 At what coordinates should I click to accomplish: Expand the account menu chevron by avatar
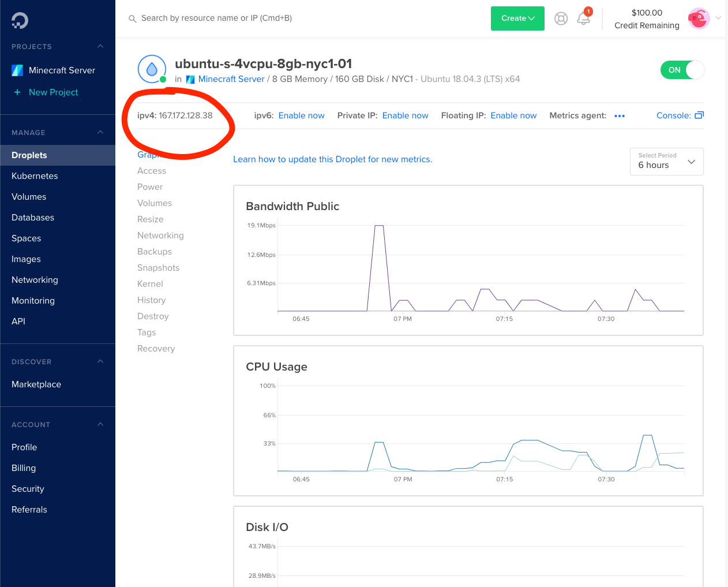718,18
